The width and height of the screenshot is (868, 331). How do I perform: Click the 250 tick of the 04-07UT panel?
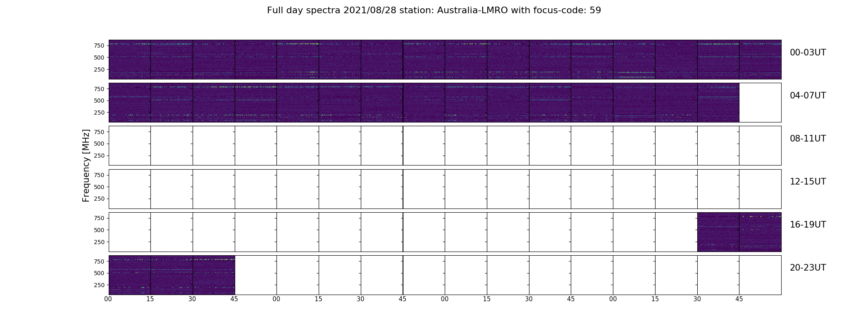click(99, 113)
